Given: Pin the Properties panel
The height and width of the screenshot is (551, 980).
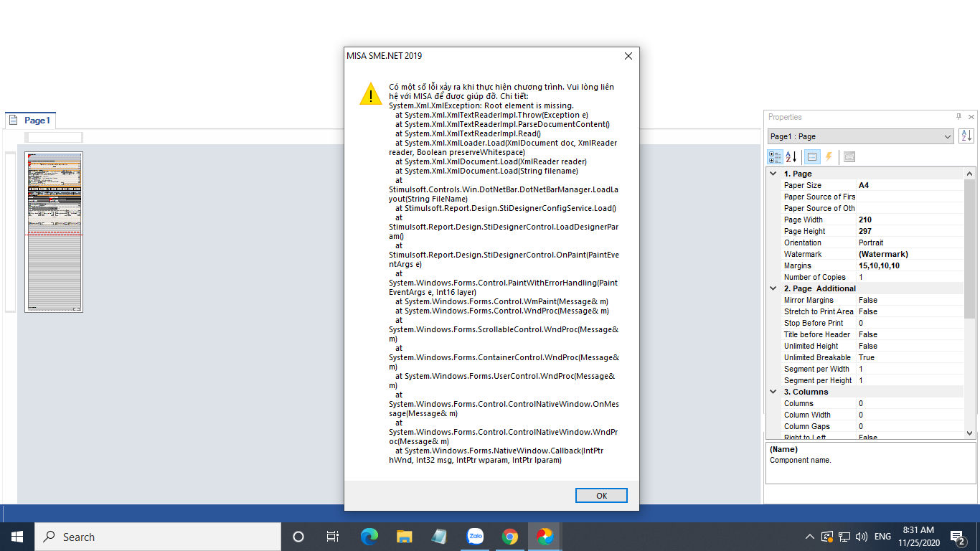Looking at the screenshot, I should pyautogui.click(x=958, y=117).
